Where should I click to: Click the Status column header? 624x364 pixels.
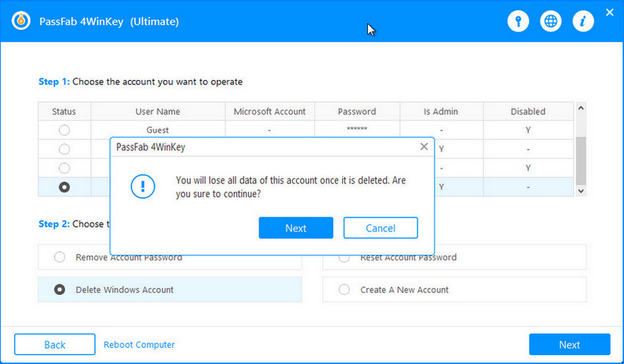(x=64, y=112)
